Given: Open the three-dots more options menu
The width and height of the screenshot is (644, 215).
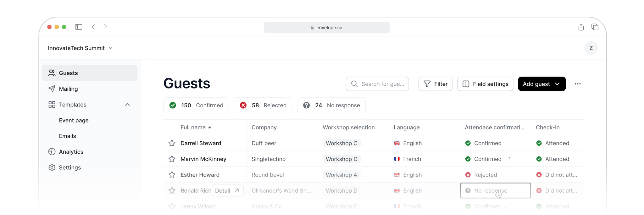Looking at the screenshot, I should 577,84.
